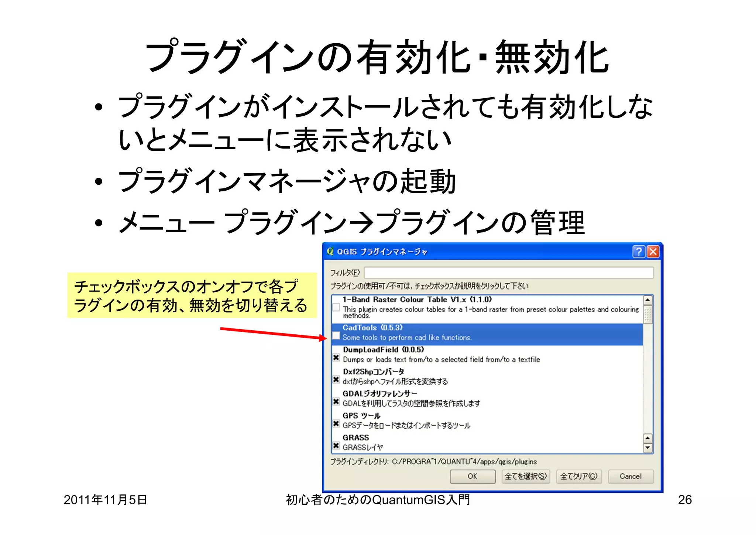The width and height of the screenshot is (756, 535).
Task: Select the 'DumpLoadField (0.0.5)' title
Action: [383, 350]
